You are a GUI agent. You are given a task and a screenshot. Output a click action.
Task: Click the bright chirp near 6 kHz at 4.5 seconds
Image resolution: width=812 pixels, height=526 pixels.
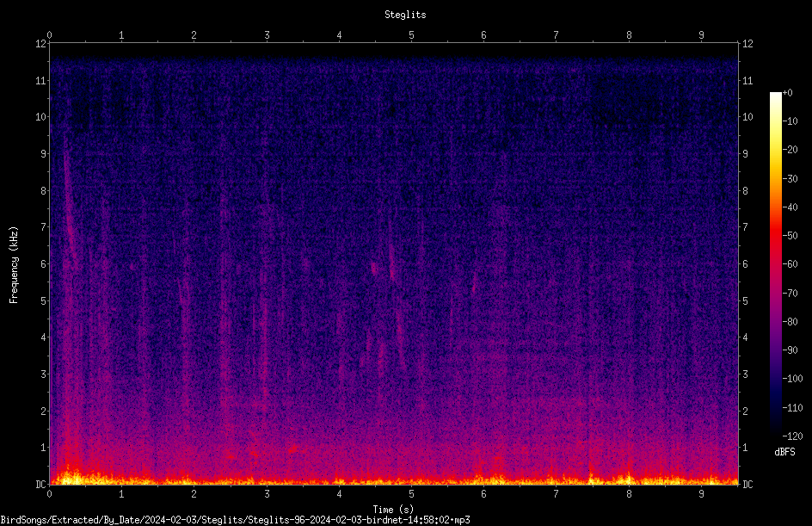374,269
